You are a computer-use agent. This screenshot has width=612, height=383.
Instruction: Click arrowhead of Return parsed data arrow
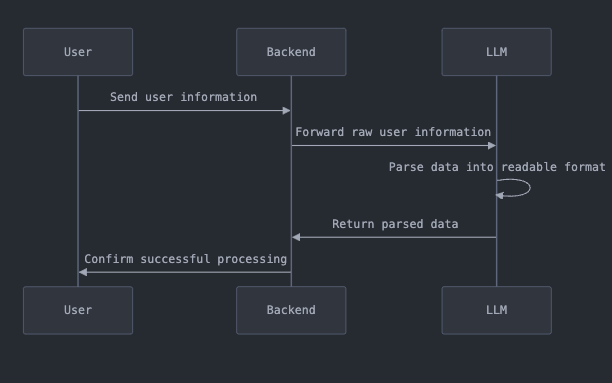(296, 237)
